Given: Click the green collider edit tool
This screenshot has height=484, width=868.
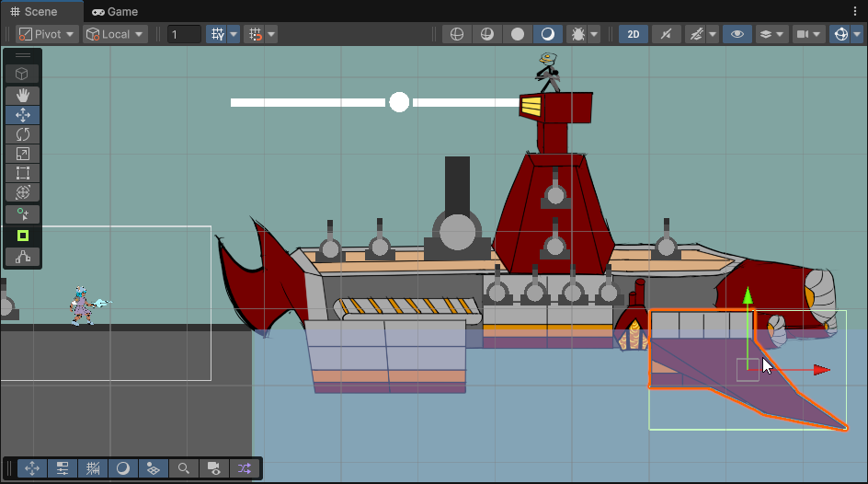Looking at the screenshot, I should [23, 236].
